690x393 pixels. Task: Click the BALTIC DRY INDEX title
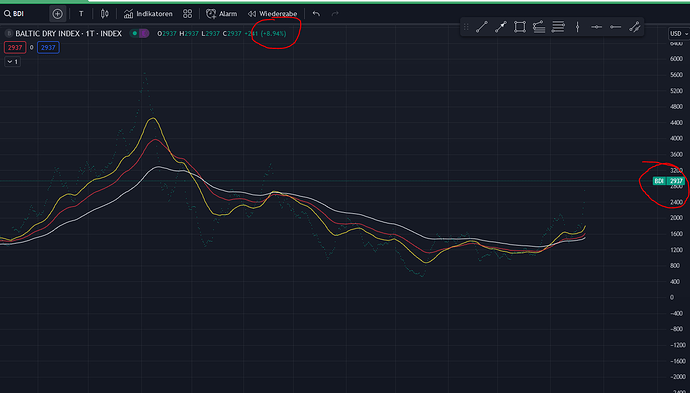pyautogui.click(x=68, y=33)
